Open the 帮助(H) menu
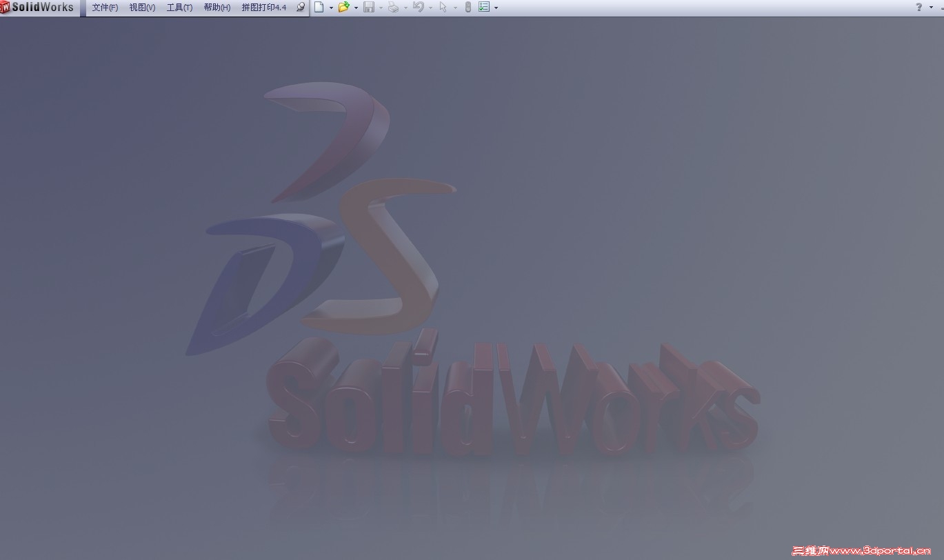Image resolution: width=944 pixels, height=560 pixels. 217,8
